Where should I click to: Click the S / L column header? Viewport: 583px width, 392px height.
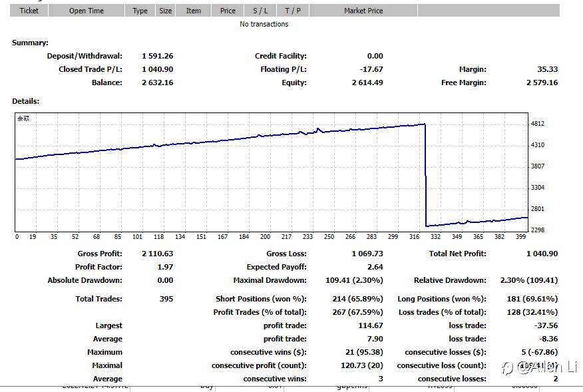coord(260,11)
